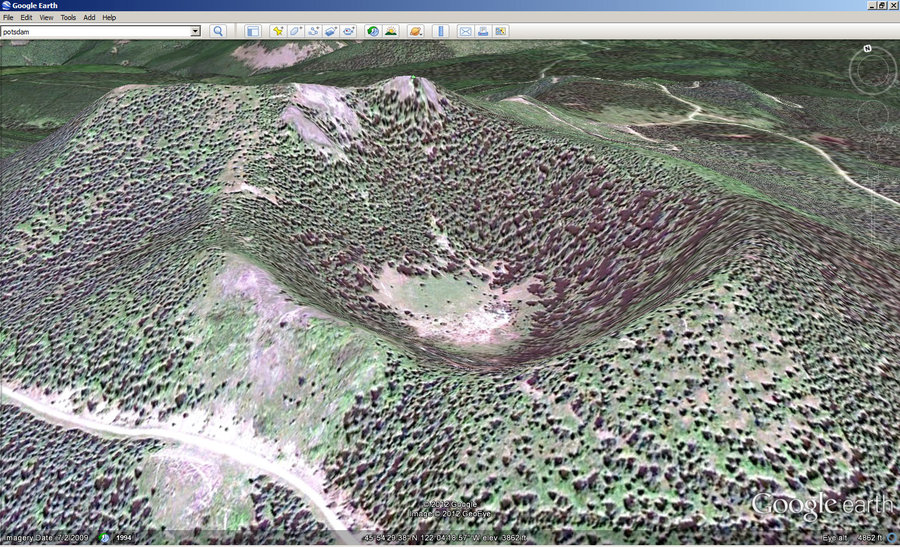This screenshot has width=900, height=547.
Task: Select the Add Polygon tool
Action: point(296,31)
